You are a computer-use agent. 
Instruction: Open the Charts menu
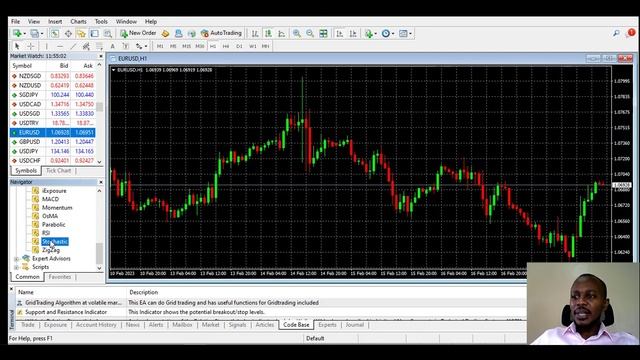click(78, 22)
